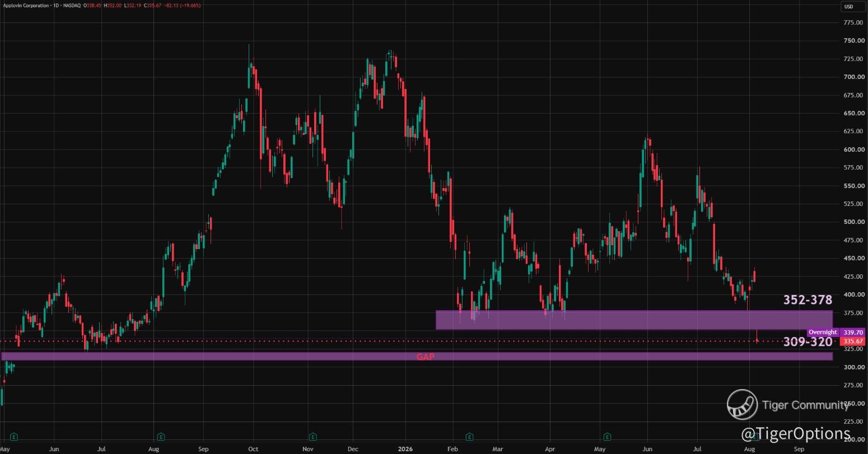Click the Dec label on the time axis

353,449
